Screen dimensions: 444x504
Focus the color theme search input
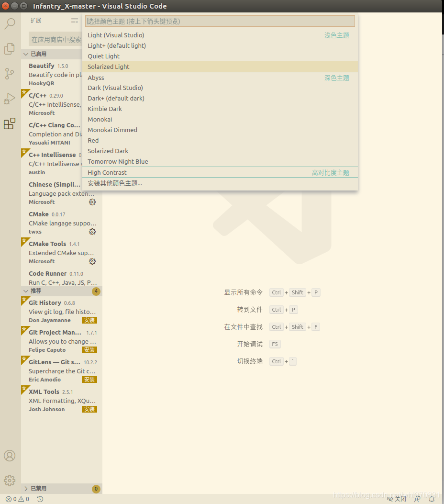tap(220, 21)
